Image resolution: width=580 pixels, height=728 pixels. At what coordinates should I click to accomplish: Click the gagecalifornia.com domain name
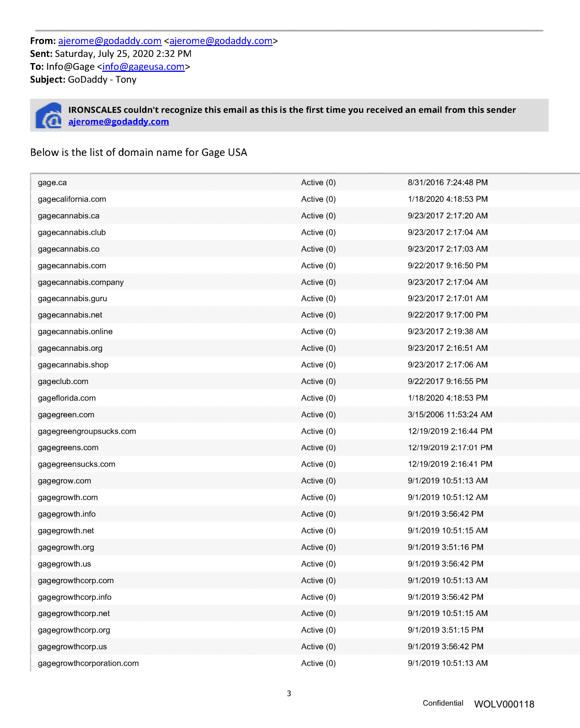point(72,199)
